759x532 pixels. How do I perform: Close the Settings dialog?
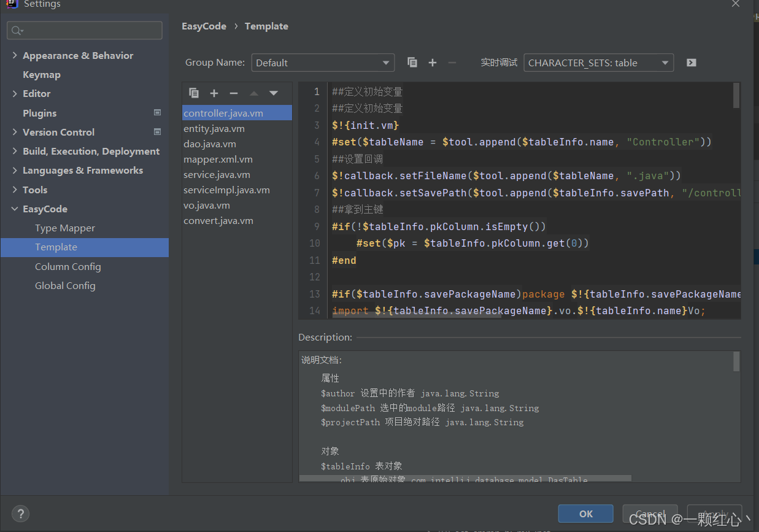736,4
